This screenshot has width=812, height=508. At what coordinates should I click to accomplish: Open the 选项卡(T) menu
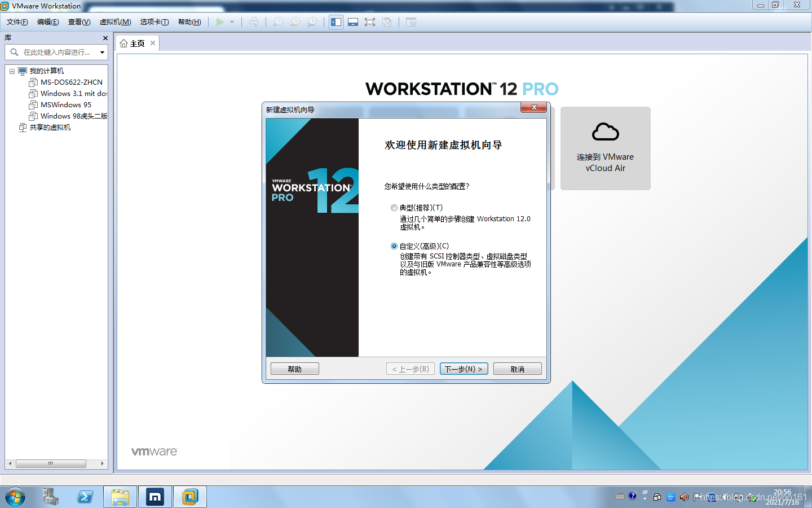click(x=155, y=22)
